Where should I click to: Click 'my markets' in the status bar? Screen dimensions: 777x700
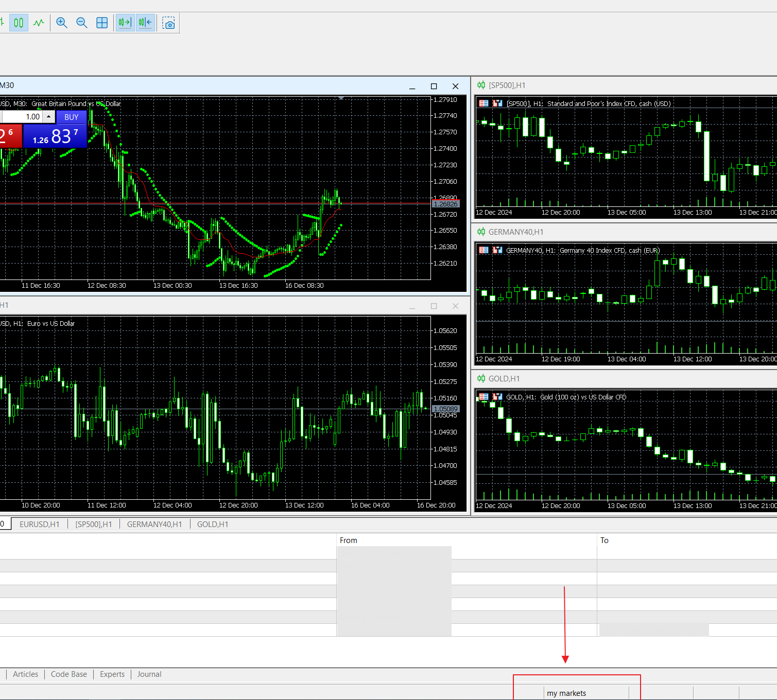tap(566, 693)
